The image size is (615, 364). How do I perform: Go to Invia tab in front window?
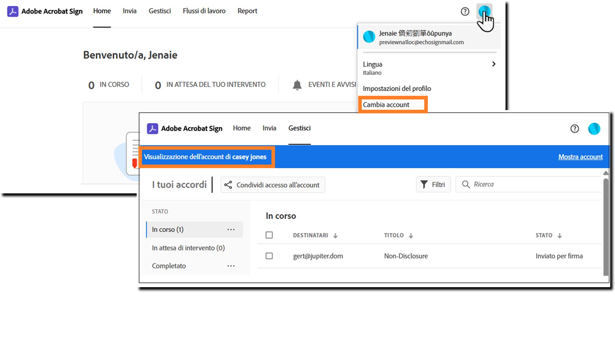pyautogui.click(x=269, y=128)
